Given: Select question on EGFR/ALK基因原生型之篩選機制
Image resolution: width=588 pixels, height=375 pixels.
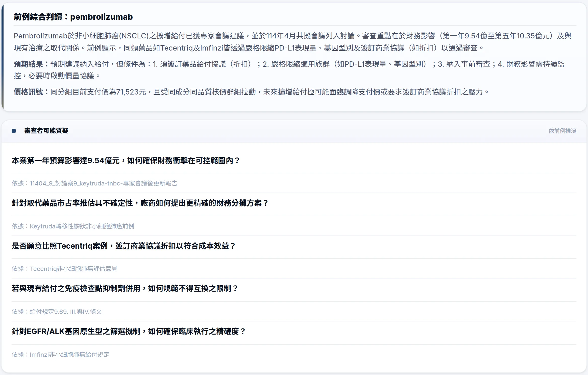Looking at the screenshot, I should [x=129, y=331].
